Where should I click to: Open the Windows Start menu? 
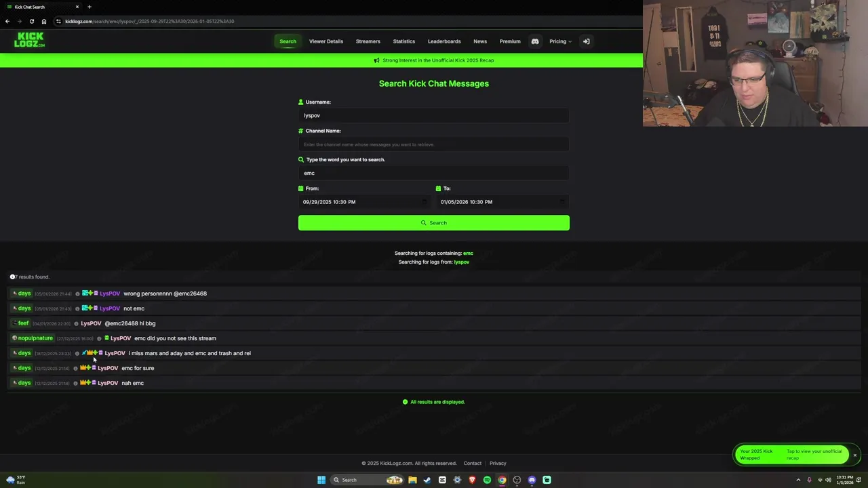pos(321,480)
